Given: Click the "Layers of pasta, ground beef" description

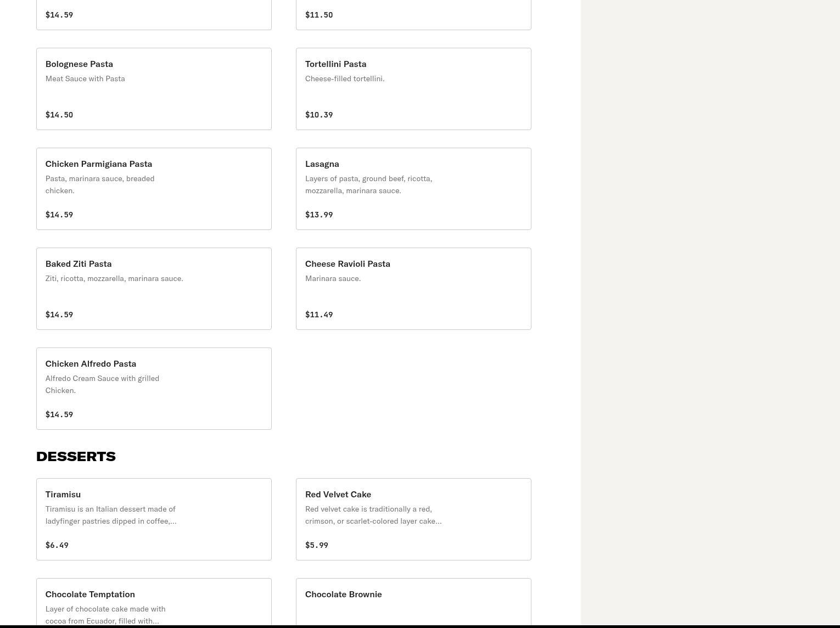Looking at the screenshot, I should pyautogui.click(x=368, y=184).
